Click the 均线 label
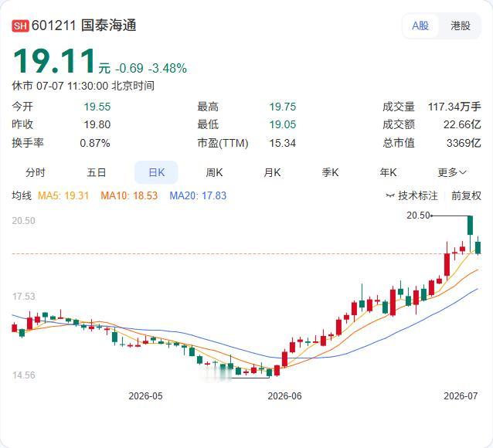 point(22,196)
